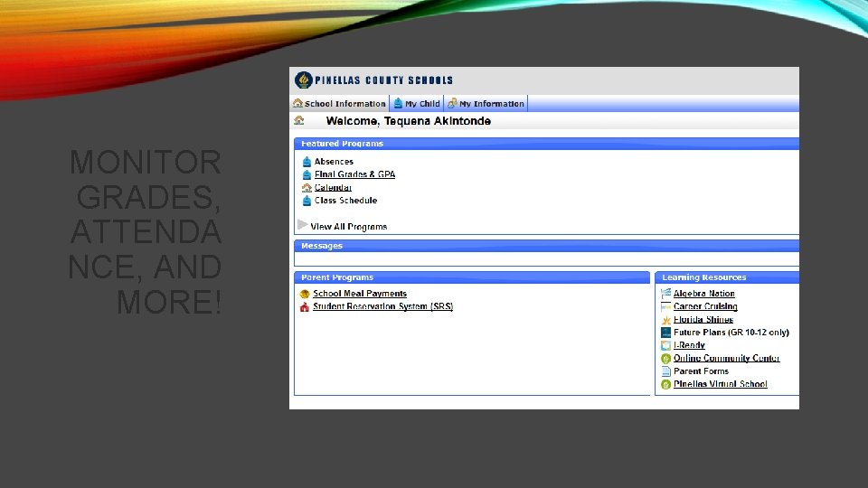Open the Online Community Center link

point(726,358)
